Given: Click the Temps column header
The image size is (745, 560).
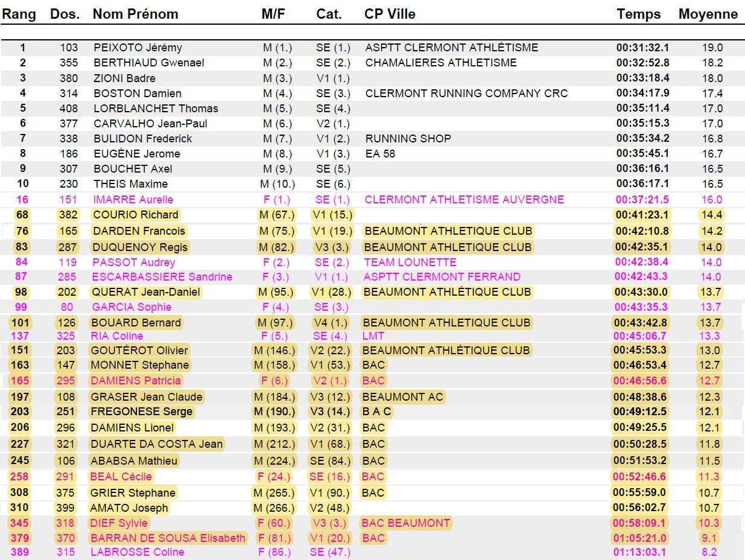Looking at the screenshot, I should [639, 14].
